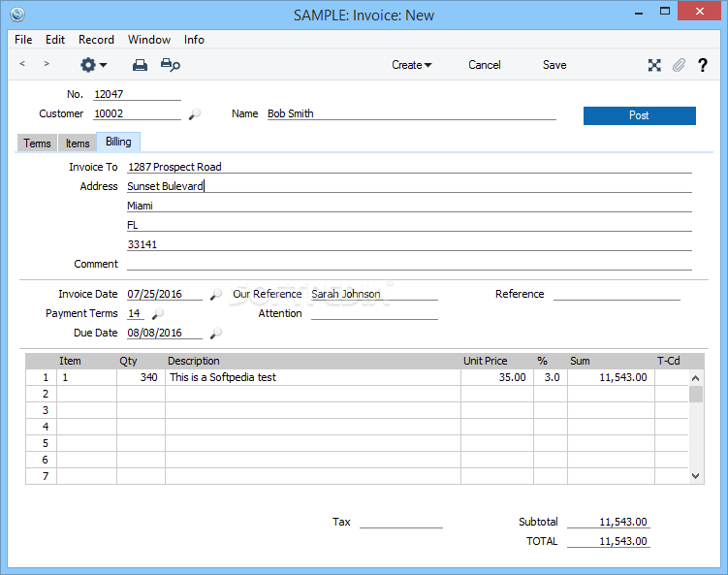Select row number 5 in items grid

coord(42,443)
